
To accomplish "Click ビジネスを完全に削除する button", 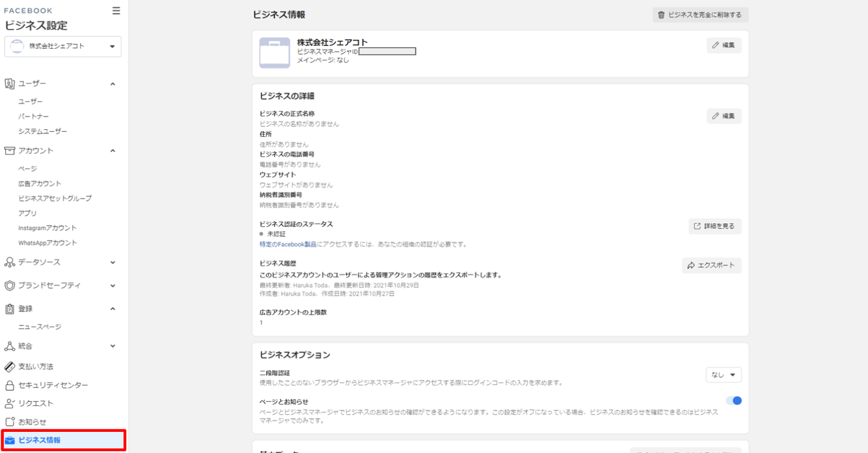I will pos(701,15).
